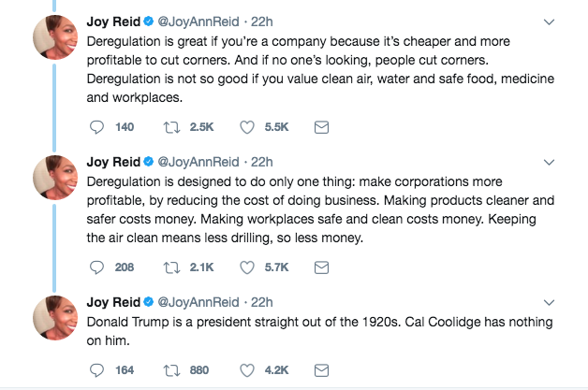Click the profile photo beside third tweet
The width and height of the screenshot is (588, 390).
(x=55, y=318)
